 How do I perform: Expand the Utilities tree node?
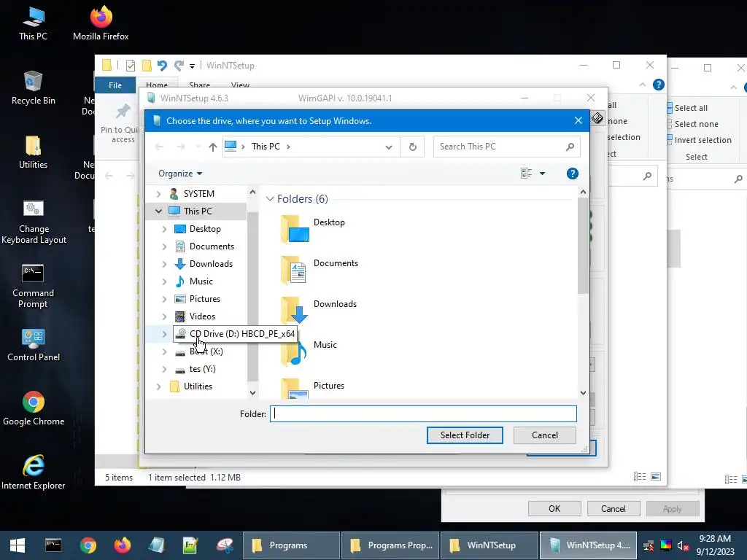158,386
